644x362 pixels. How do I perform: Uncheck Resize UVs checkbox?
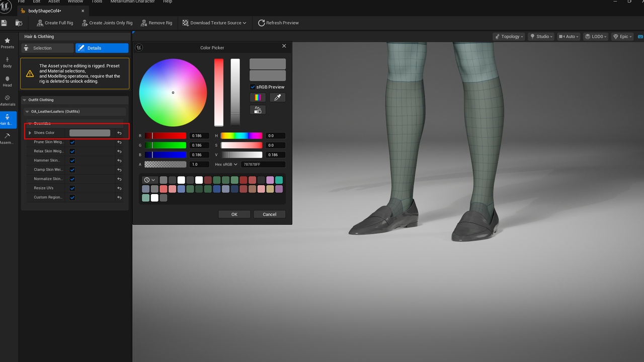tap(72, 189)
